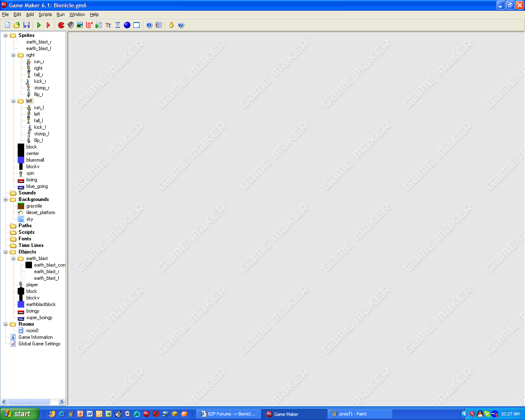Collapse the earth_blast objects folder
This screenshot has width=525, height=420.
pyautogui.click(x=14, y=258)
